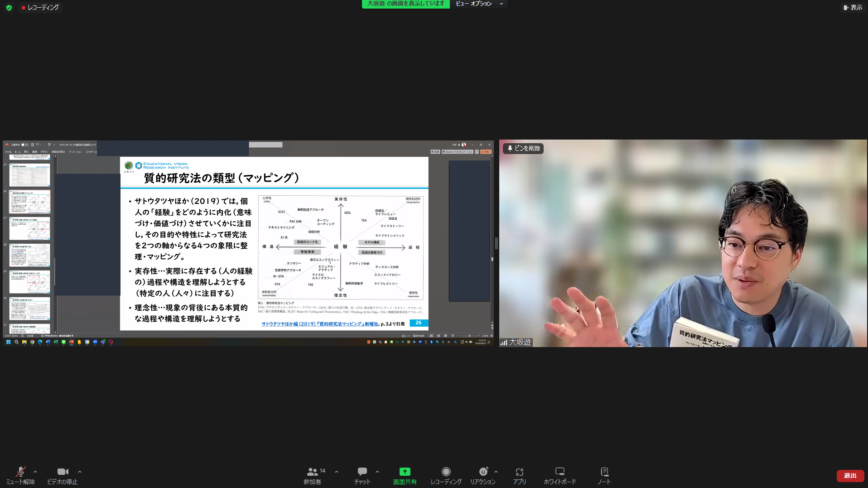The image size is (868, 488).
Task: Stop video using the camera button
Action: tap(63, 475)
